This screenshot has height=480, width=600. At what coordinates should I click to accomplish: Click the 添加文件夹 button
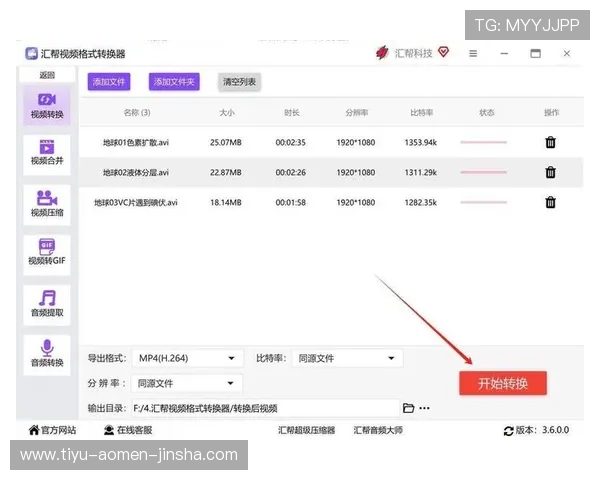coord(174,82)
